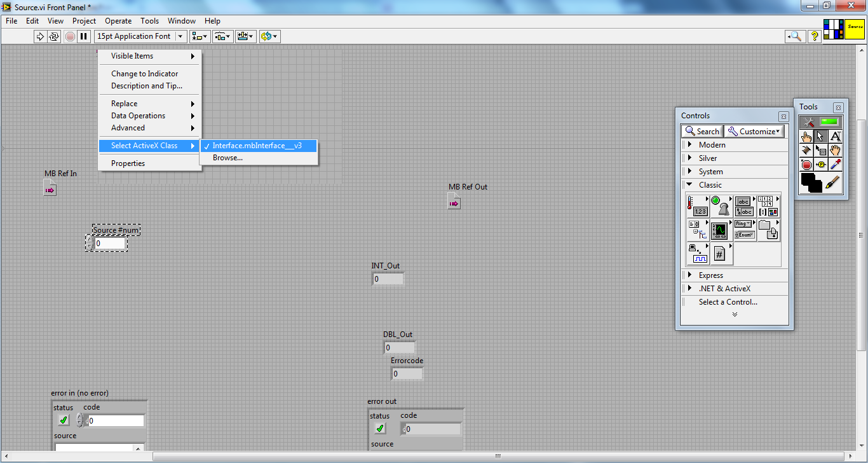Click the connector pane pattern icon
This screenshot has width=868, height=463.
pos(834,29)
